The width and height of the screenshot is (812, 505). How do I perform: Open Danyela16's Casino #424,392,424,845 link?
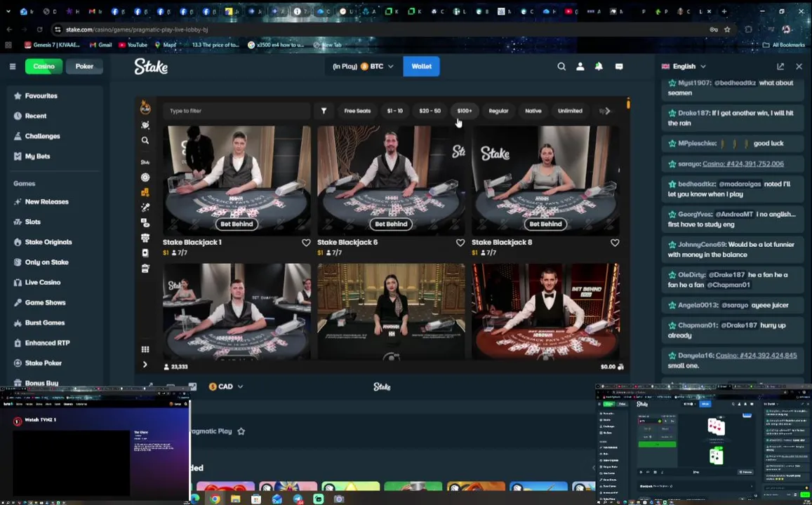756,356
